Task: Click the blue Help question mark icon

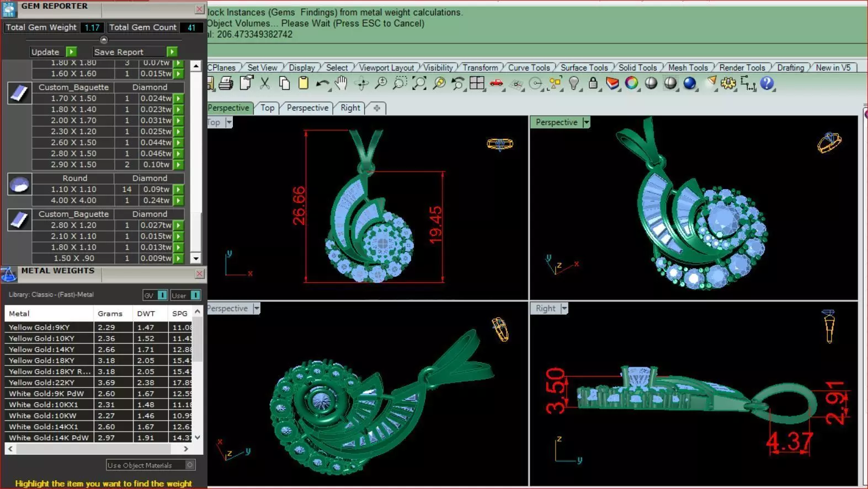Action: (x=767, y=83)
